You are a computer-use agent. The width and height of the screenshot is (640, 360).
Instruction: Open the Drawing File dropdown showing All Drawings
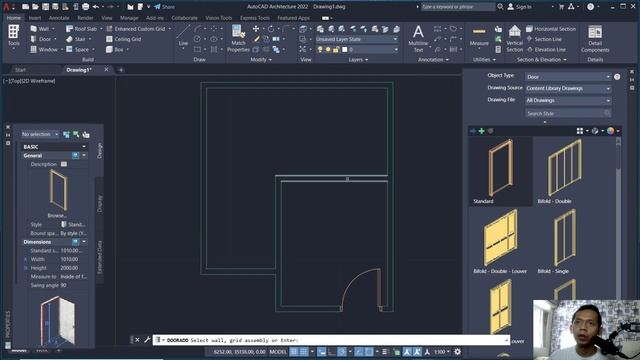[568, 100]
